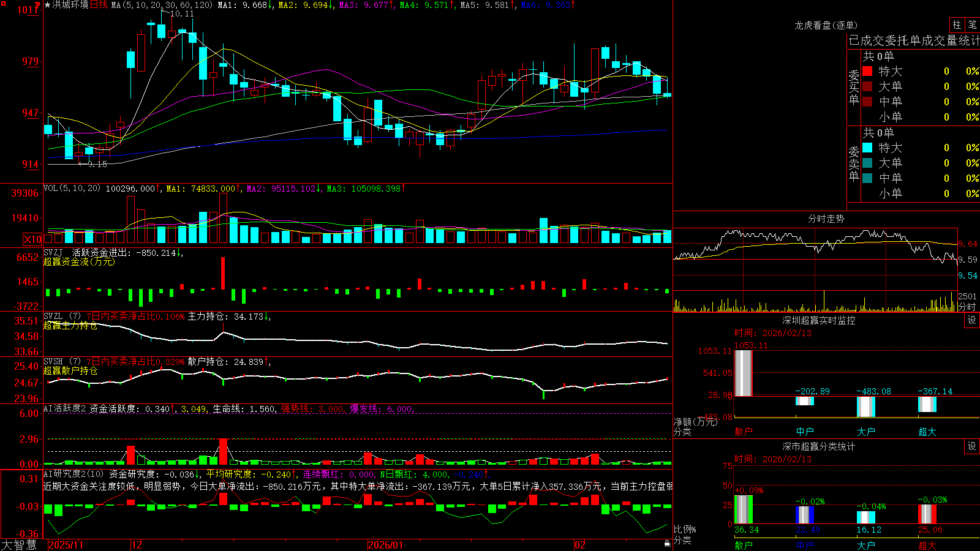The height and width of the screenshot is (551, 980).
Task: Click the 已成交委托单成交量统计 header
Action: click(x=914, y=40)
